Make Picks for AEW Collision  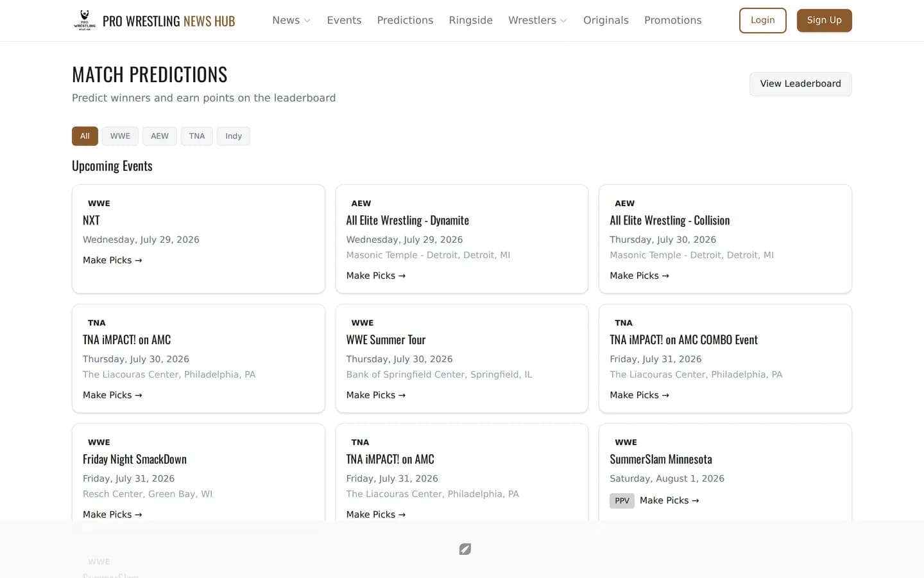coord(639,276)
